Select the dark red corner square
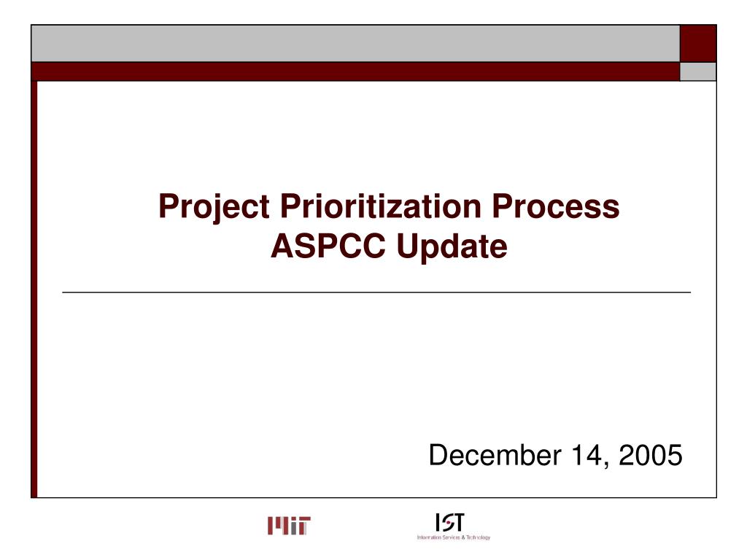This screenshot has width=747, height=560. (698, 44)
